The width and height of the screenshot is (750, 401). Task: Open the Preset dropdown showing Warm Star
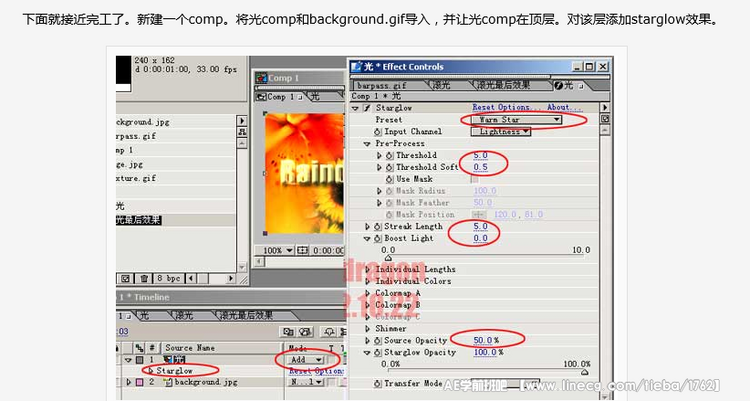(x=516, y=120)
